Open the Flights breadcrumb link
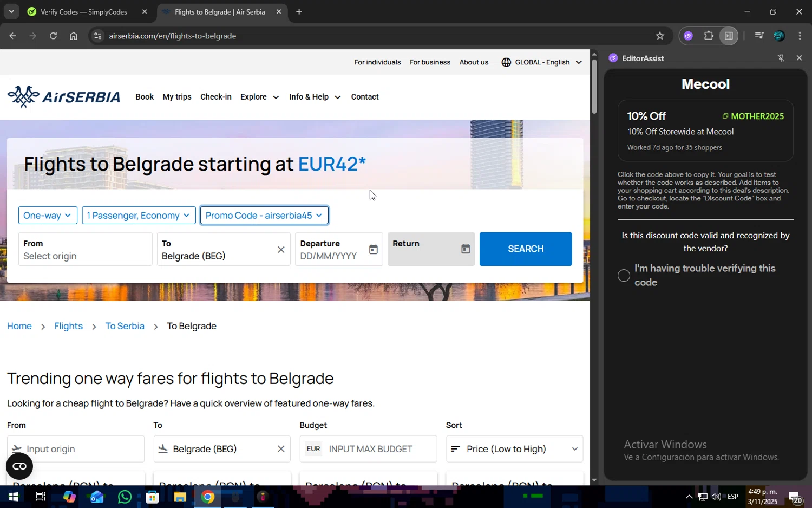 69,326
